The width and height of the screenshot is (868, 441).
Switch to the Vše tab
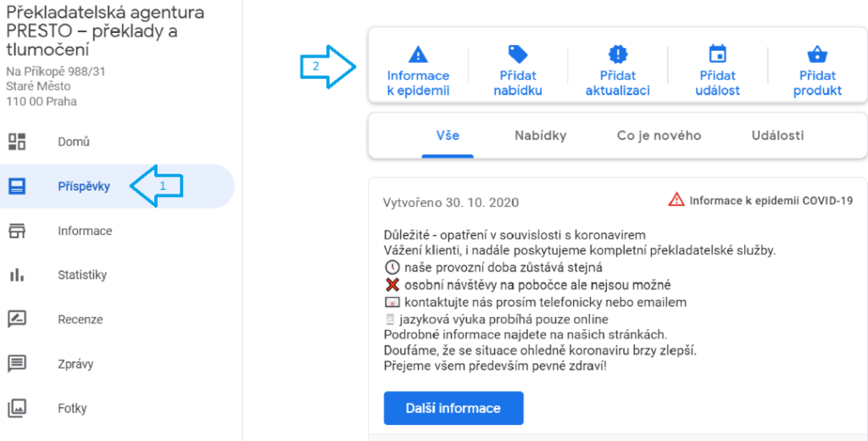(x=448, y=136)
